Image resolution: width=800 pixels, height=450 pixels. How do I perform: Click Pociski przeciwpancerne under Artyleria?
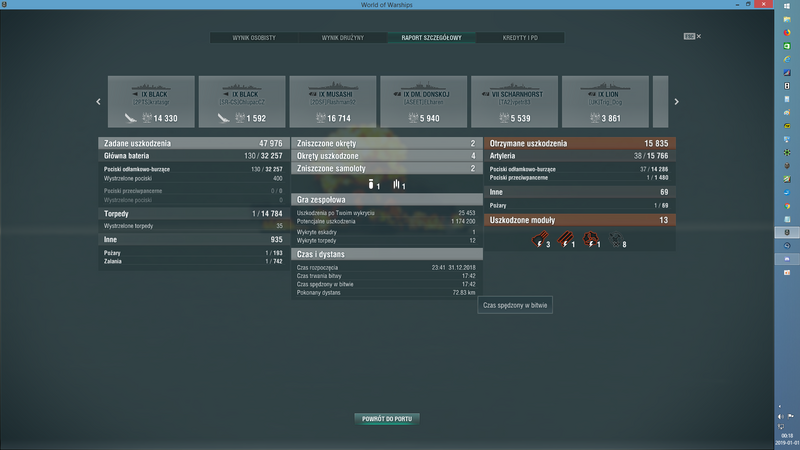pyautogui.click(x=580, y=178)
